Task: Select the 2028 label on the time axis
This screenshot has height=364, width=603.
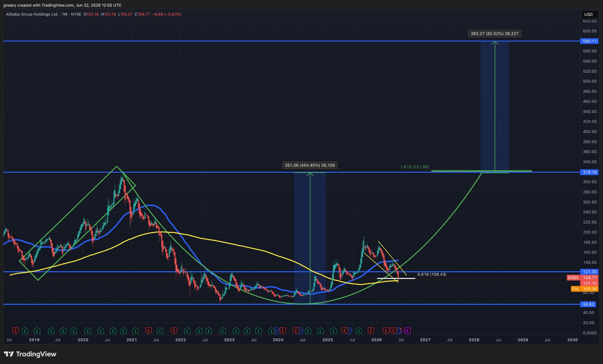Action: tap(474, 340)
